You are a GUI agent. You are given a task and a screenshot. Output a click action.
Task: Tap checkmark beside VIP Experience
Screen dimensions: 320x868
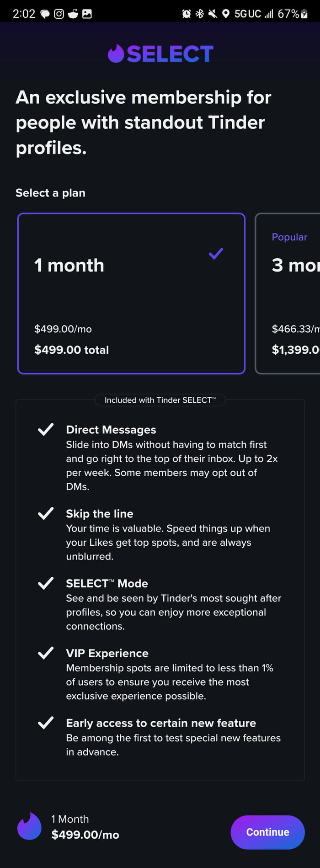coord(46,653)
